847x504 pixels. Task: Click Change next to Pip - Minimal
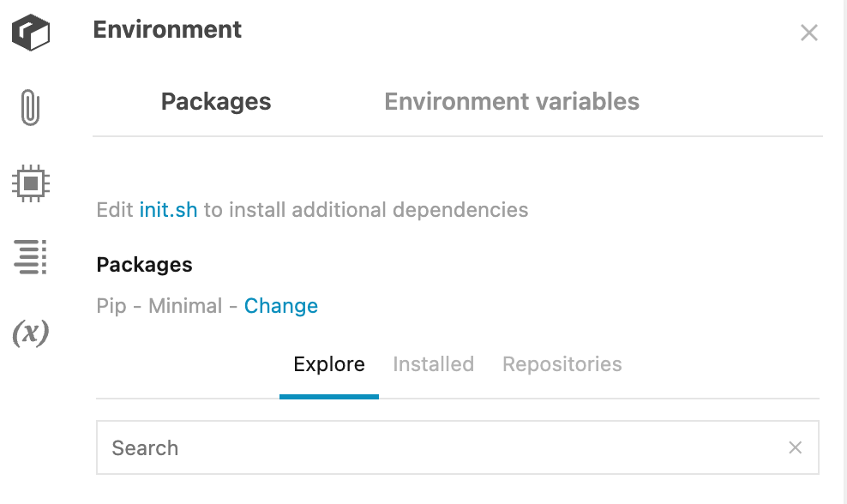[281, 305]
